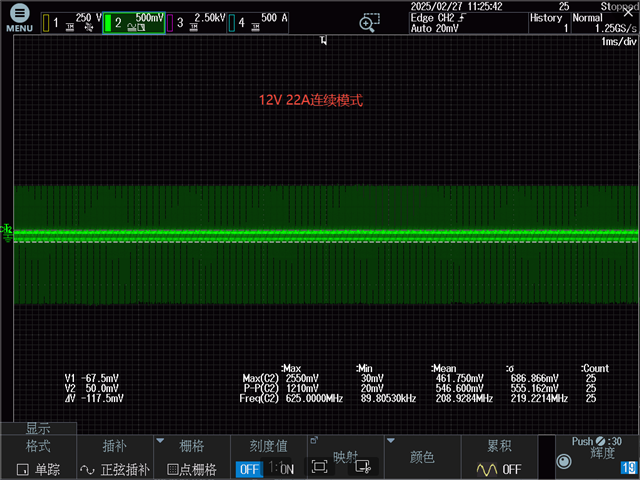
Task: Click the :Mean column header
Action: click(x=444, y=368)
